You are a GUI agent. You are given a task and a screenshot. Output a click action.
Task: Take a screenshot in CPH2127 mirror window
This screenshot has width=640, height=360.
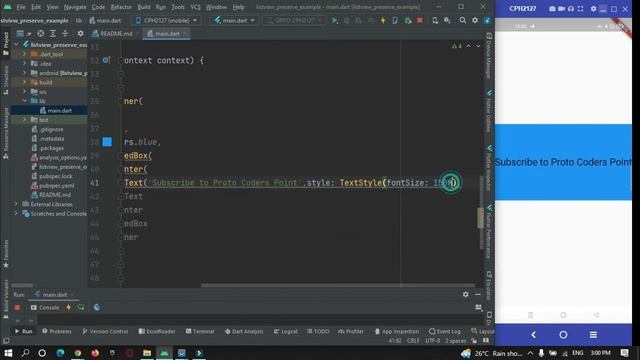(x=552, y=9)
